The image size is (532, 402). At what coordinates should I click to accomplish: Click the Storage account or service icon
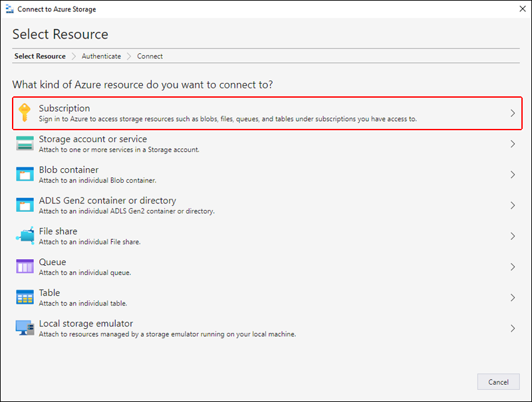click(x=25, y=144)
